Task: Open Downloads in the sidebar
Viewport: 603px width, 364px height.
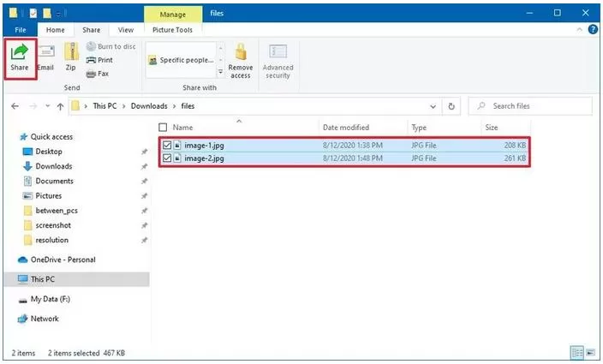Action: [53, 166]
